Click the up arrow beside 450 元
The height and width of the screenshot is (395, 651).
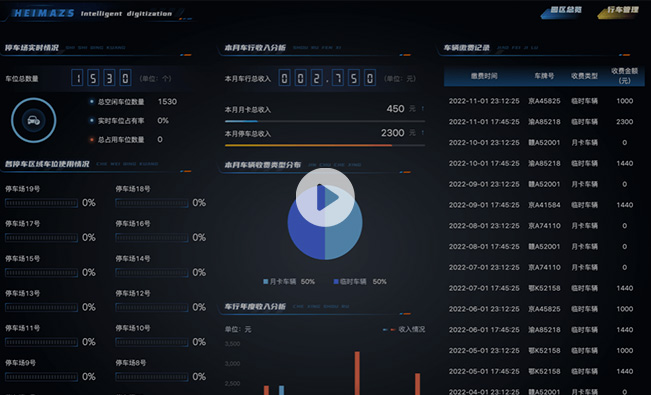pos(423,109)
